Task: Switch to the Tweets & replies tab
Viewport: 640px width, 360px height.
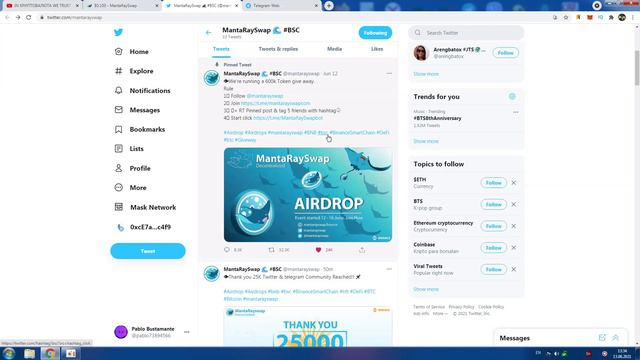Action: coord(278,49)
